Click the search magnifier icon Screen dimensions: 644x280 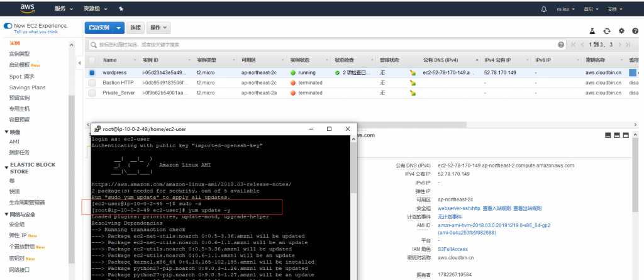click(x=94, y=45)
